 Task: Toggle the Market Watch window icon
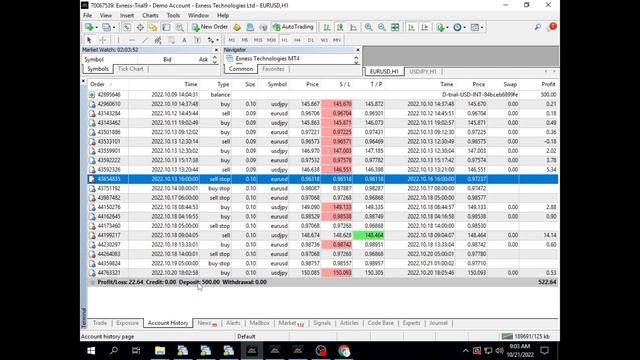click(x=127, y=27)
